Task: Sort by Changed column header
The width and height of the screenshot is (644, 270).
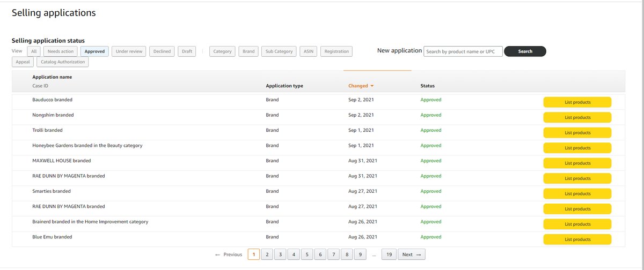Action: [x=361, y=86]
